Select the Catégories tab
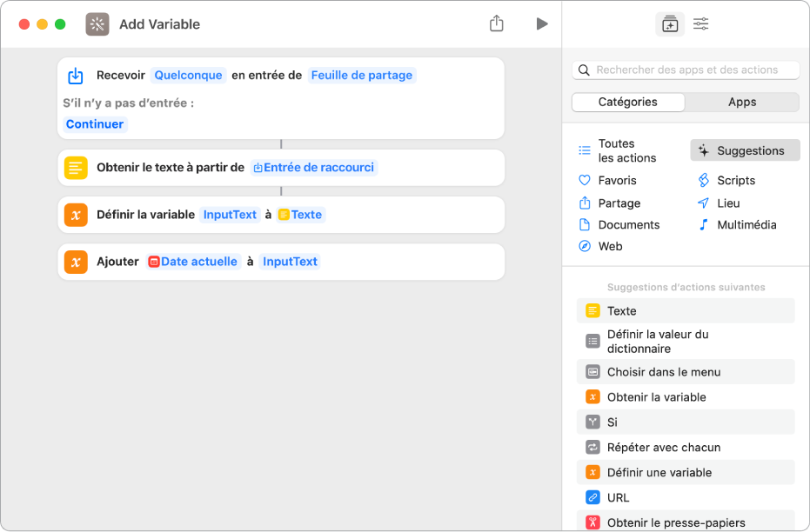 pos(627,102)
